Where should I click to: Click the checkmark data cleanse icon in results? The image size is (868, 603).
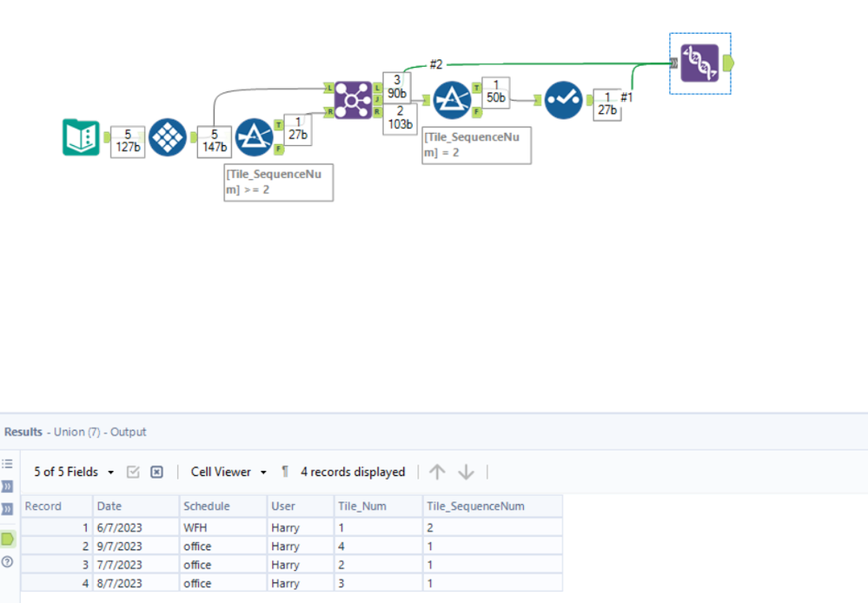tap(133, 472)
